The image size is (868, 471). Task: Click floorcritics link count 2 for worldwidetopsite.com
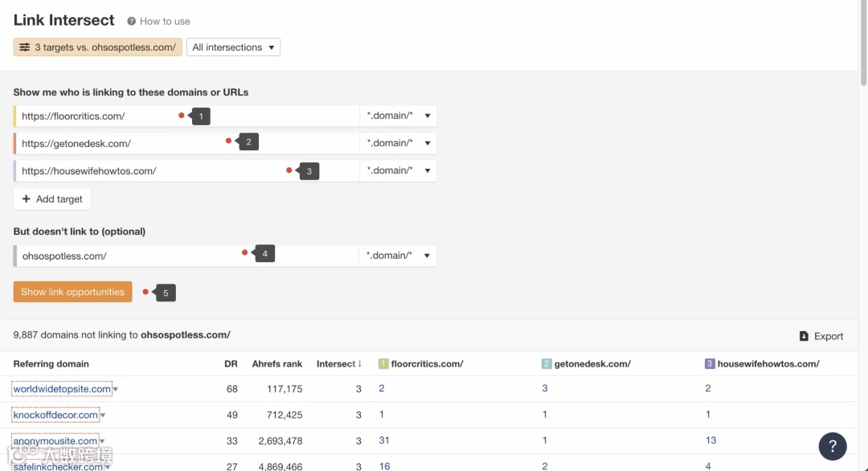point(382,388)
